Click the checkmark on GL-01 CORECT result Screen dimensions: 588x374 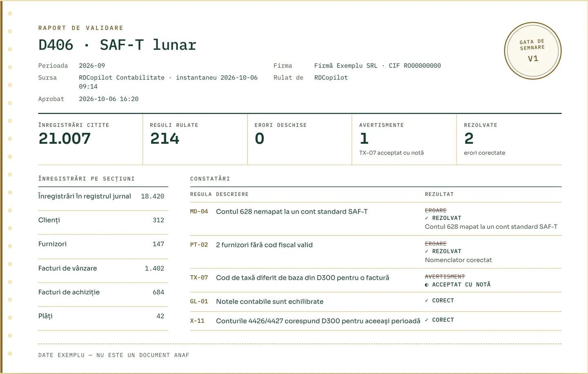pos(427,301)
